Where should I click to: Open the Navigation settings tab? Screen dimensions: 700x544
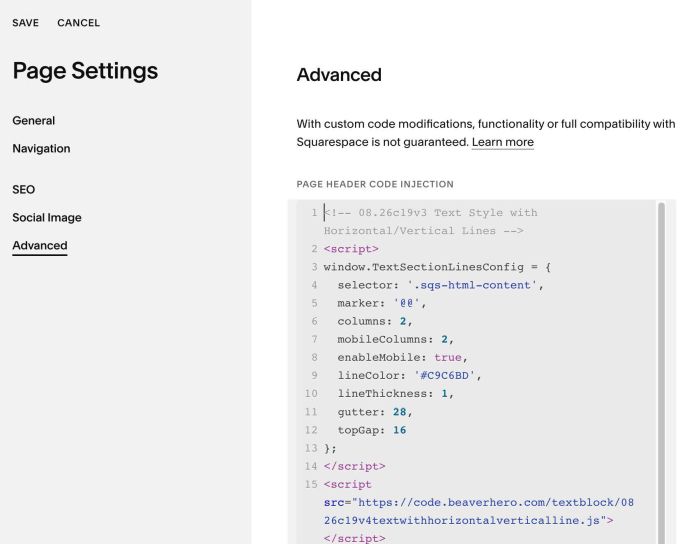pyautogui.click(x=41, y=148)
